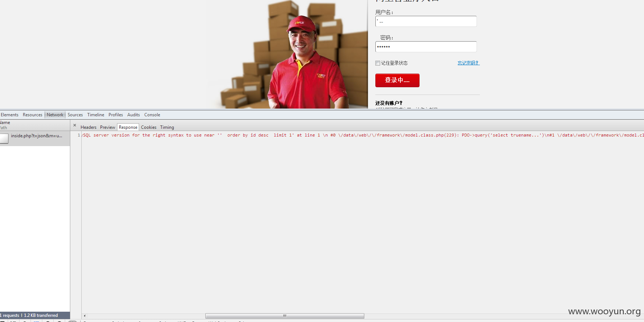Click the response line number 1
The image size is (644, 322).
click(x=79, y=135)
